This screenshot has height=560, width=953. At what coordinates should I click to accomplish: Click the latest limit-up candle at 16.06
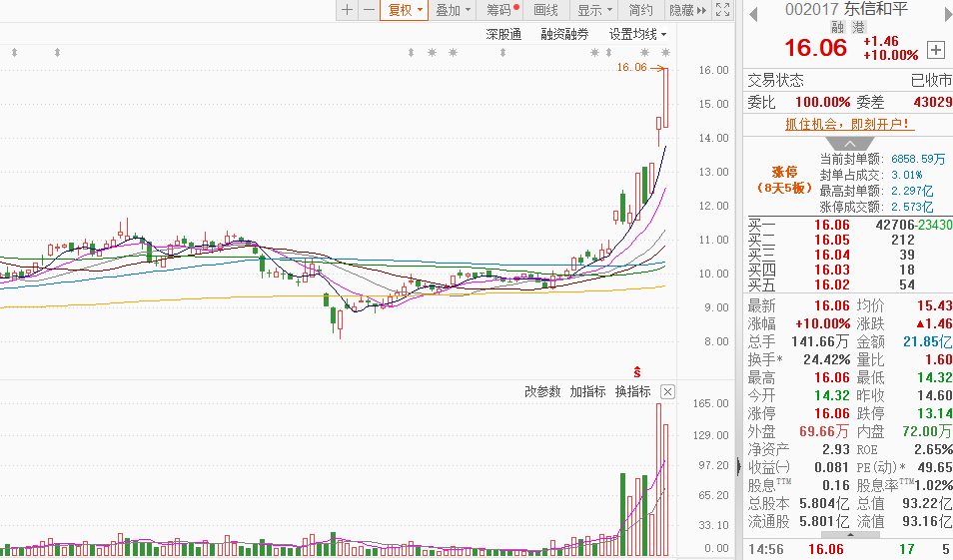[666, 98]
